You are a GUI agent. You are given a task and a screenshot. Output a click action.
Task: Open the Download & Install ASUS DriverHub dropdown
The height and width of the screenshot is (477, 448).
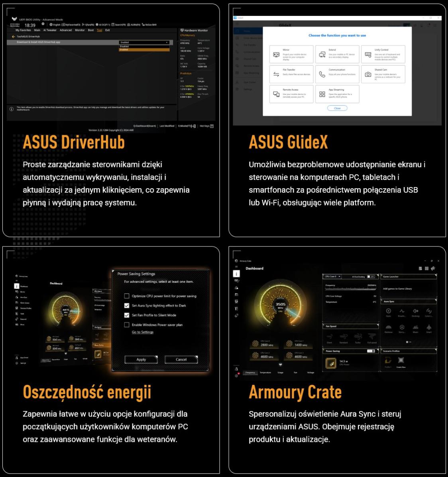(x=144, y=42)
